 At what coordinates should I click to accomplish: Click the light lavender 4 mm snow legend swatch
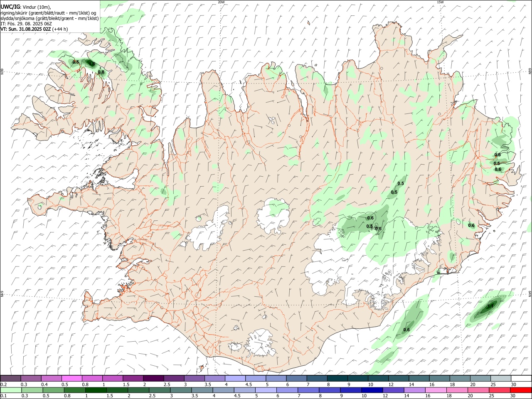point(235,378)
